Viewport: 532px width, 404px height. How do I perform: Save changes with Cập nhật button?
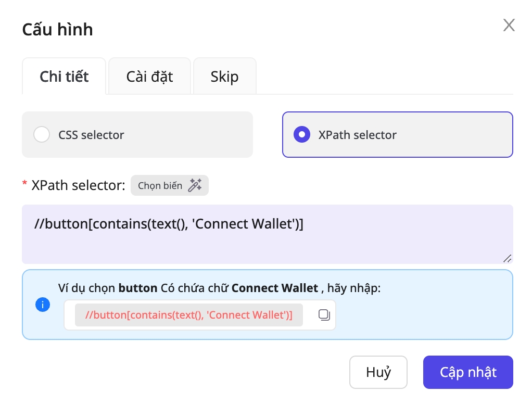[x=468, y=372]
